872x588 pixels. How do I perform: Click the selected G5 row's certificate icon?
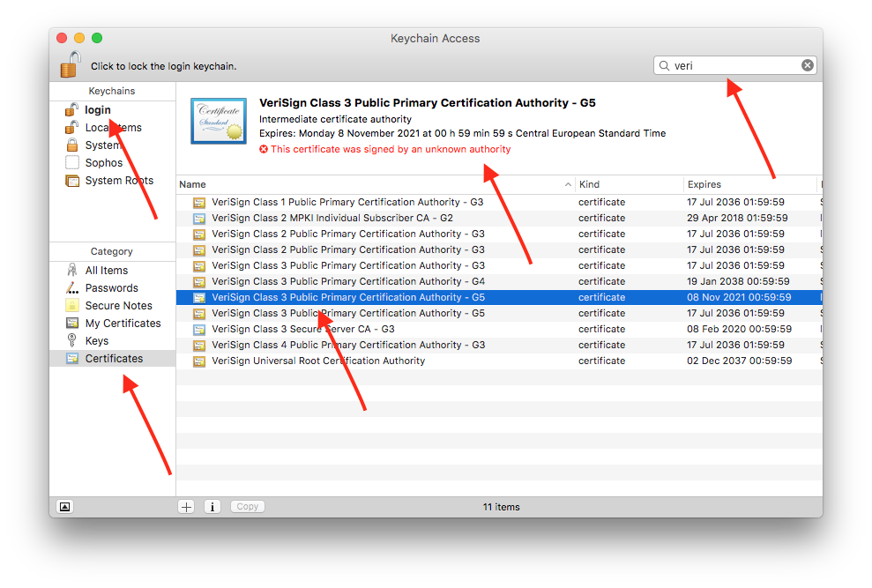(x=199, y=298)
